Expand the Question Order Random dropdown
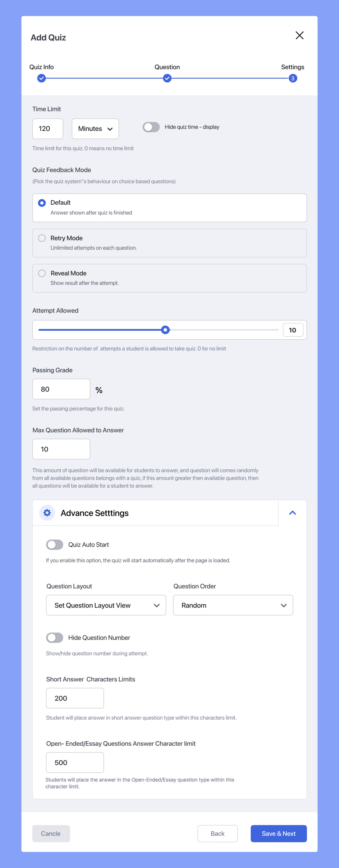This screenshot has width=339, height=868. click(233, 605)
